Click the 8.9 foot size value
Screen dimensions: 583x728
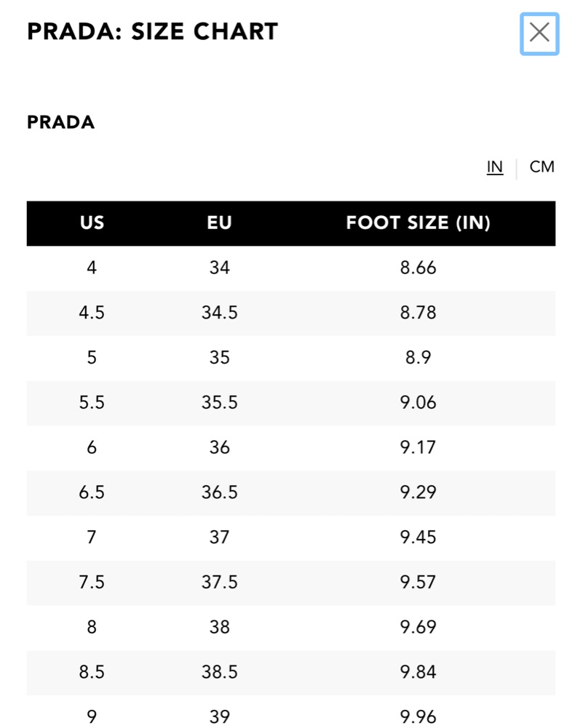click(418, 358)
